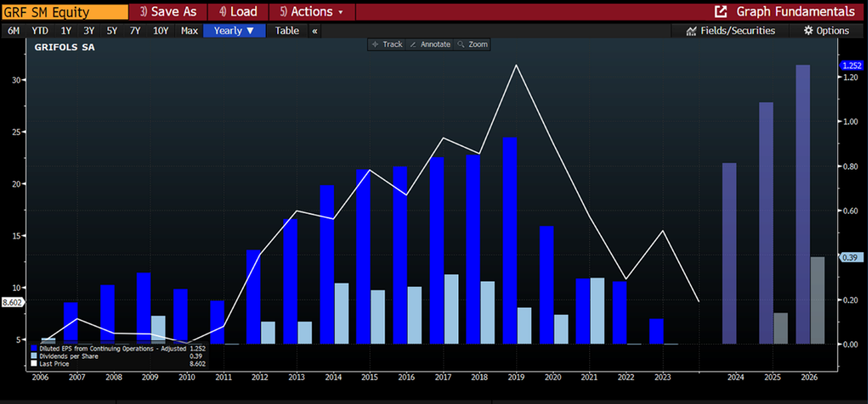Select the YTD time range
868x404 pixels.
[39, 31]
